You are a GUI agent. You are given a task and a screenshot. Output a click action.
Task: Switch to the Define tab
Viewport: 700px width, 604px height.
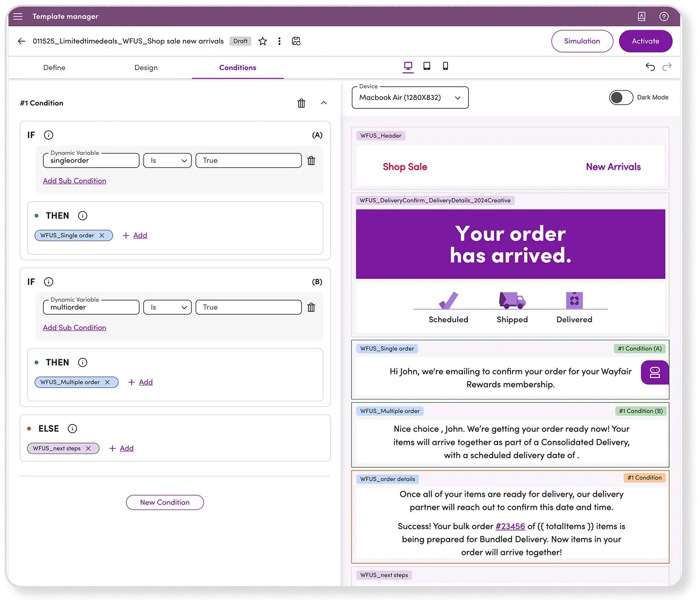[54, 68]
